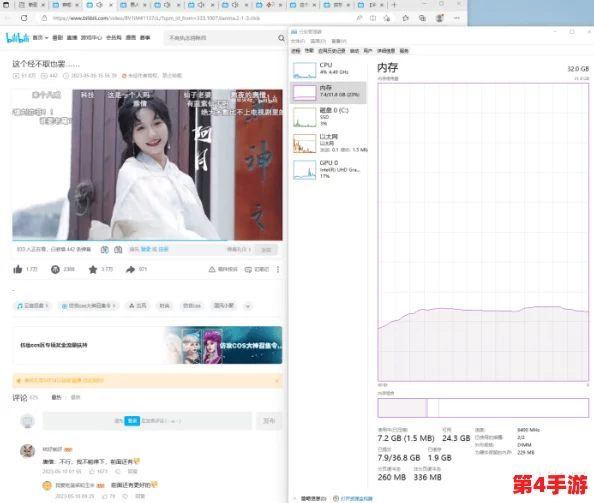Image resolution: width=594 pixels, height=503 pixels.
Task: Open the 首页 dropdown in bilibili header
Action: click(x=41, y=38)
